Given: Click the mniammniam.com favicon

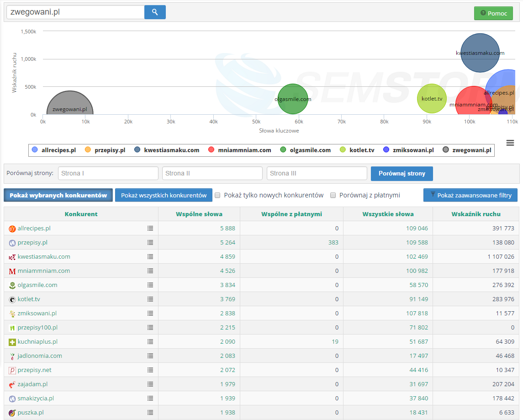Looking at the screenshot, I should (x=12, y=271).
